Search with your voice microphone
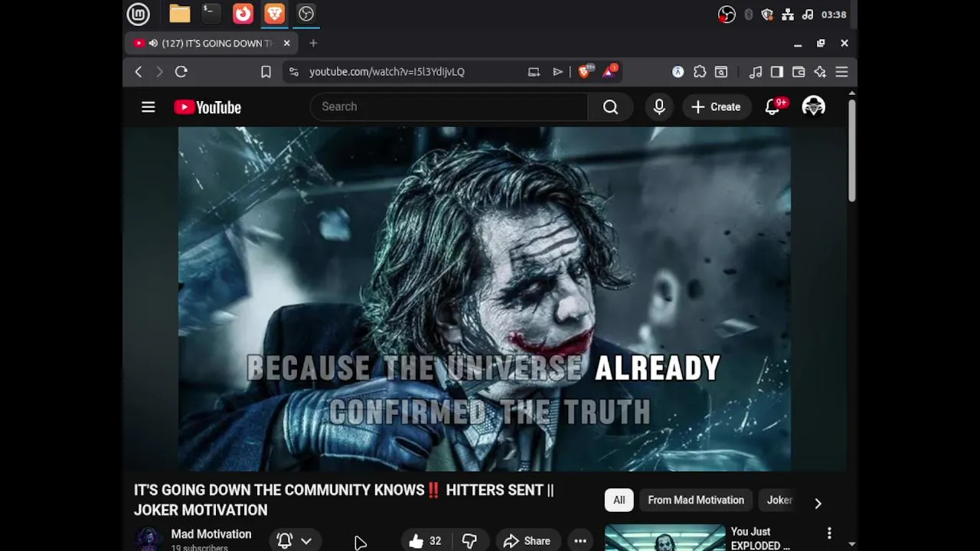 tap(659, 107)
